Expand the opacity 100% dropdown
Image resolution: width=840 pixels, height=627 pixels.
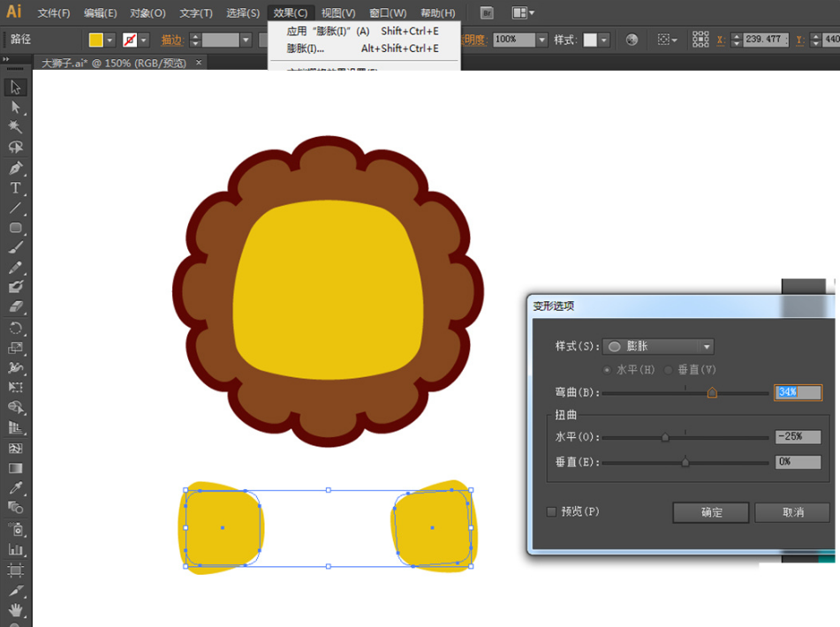click(541, 40)
